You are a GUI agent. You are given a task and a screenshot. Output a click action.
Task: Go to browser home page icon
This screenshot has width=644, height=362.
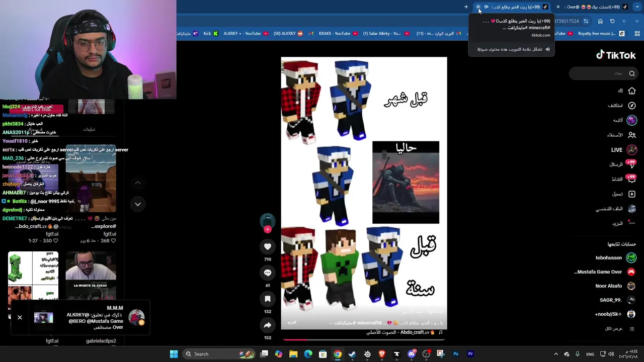(600, 21)
